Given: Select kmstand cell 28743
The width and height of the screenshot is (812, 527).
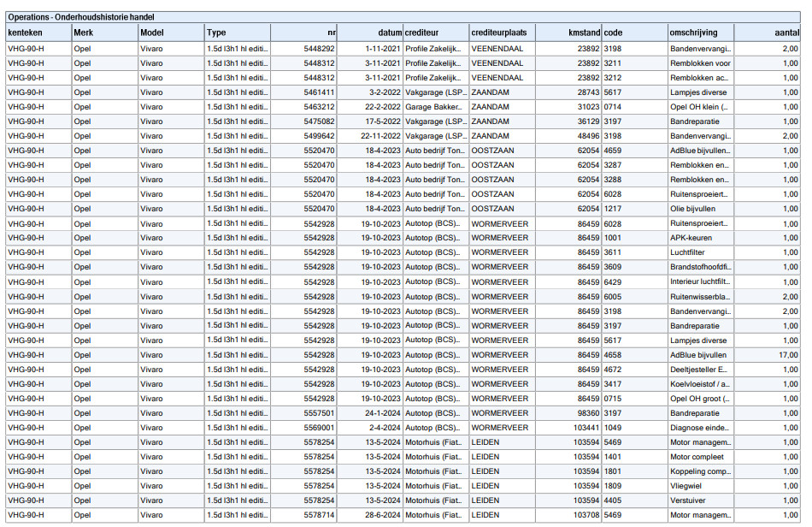Looking at the screenshot, I should coord(568,92).
